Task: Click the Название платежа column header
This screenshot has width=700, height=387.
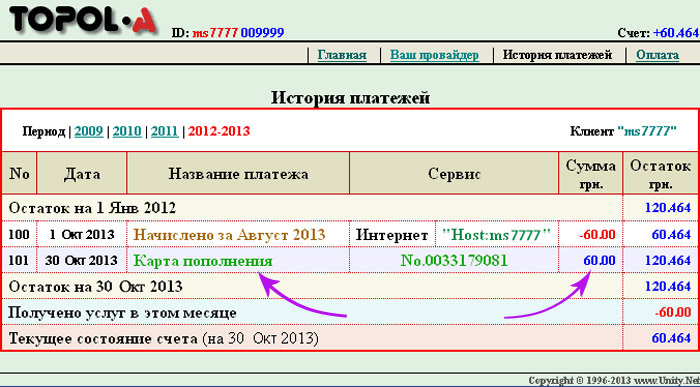Action: [x=238, y=173]
